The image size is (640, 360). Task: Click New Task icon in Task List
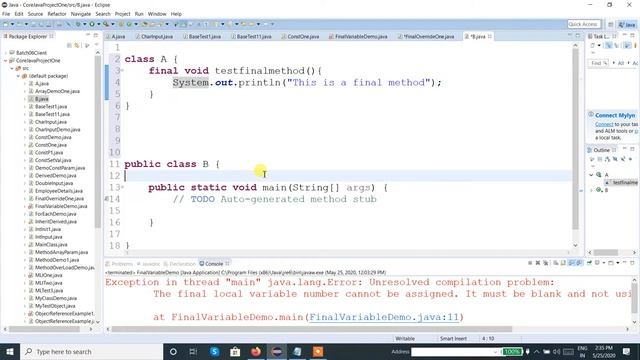[592, 45]
